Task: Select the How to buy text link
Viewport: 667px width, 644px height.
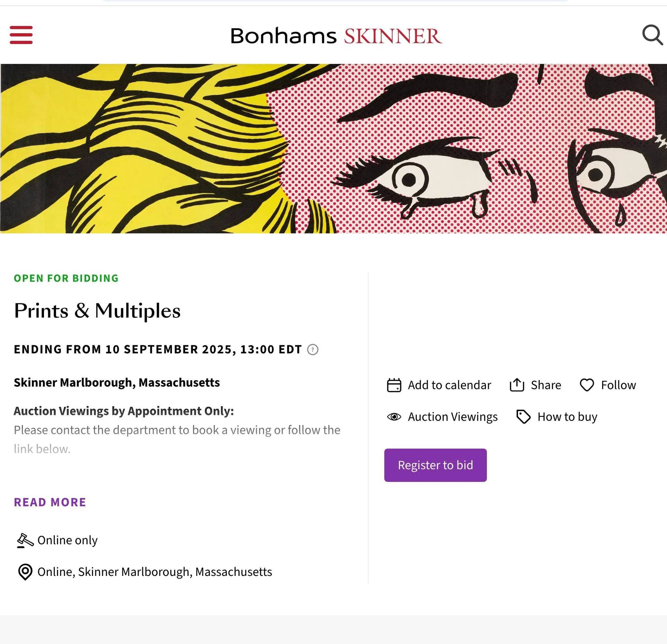Action: (567, 417)
